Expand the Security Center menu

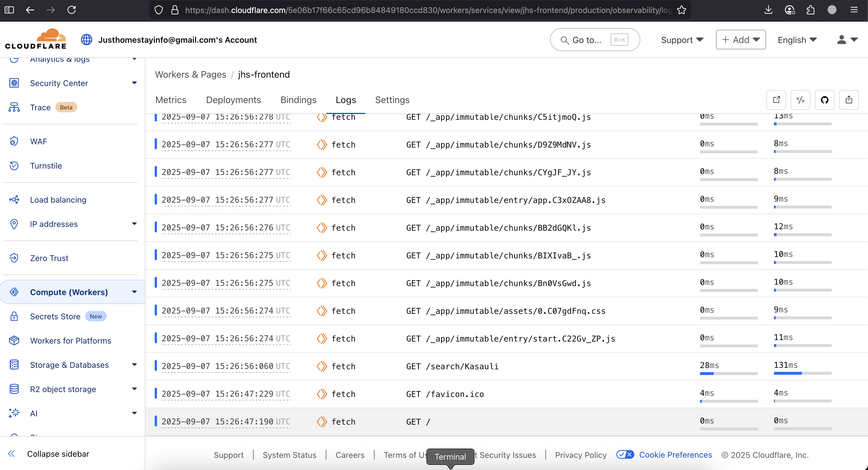(x=134, y=83)
